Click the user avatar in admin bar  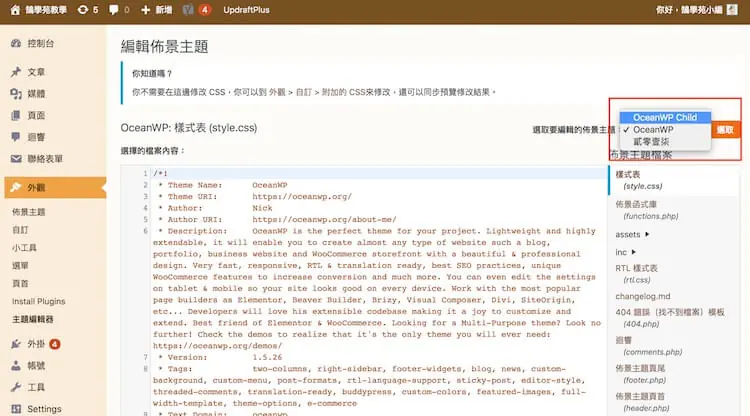pos(732,10)
